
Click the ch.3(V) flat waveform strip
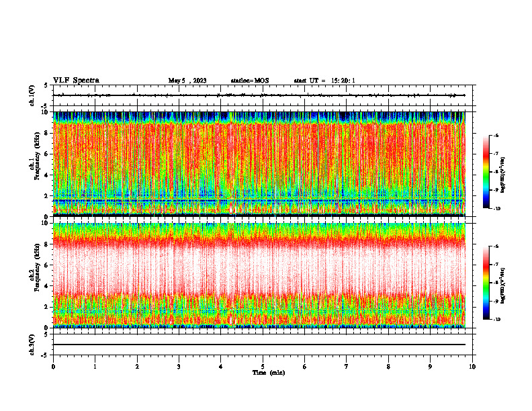pos(263,345)
